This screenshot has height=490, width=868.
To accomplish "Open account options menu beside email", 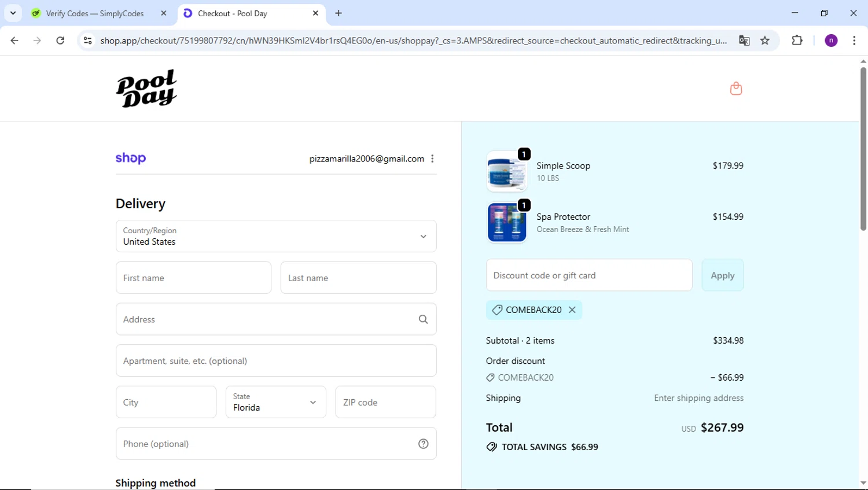I will (432, 159).
